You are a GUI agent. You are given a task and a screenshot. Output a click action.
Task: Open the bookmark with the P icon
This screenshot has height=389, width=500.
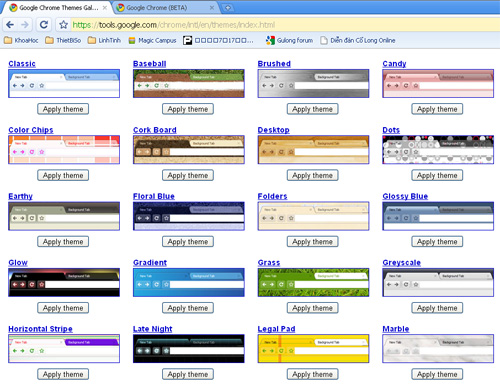(x=218, y=40)
